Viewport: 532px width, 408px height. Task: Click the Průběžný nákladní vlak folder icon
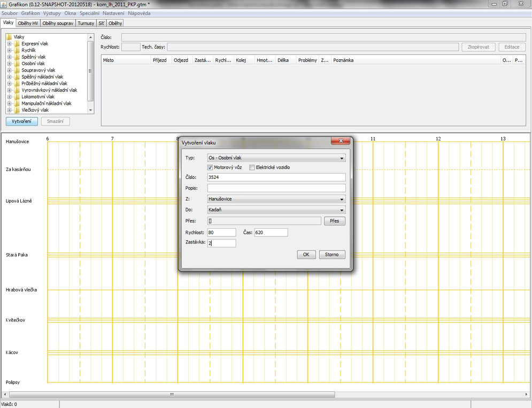coord(17,83)
